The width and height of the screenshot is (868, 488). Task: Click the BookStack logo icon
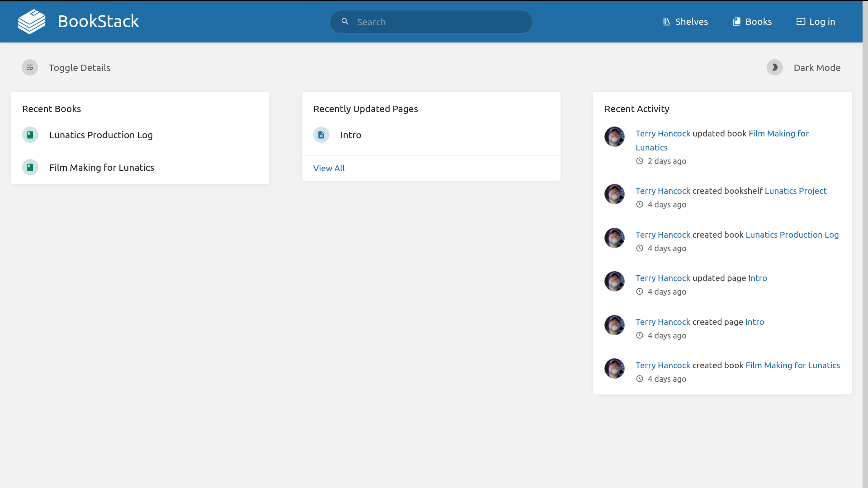(x=32, y=22)
